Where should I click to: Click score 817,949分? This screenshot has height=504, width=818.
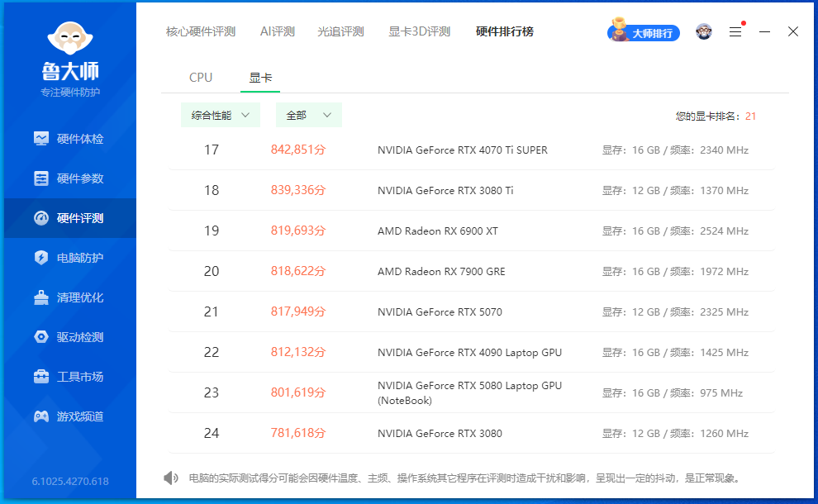pyautogui.click(x=298, y=311)
